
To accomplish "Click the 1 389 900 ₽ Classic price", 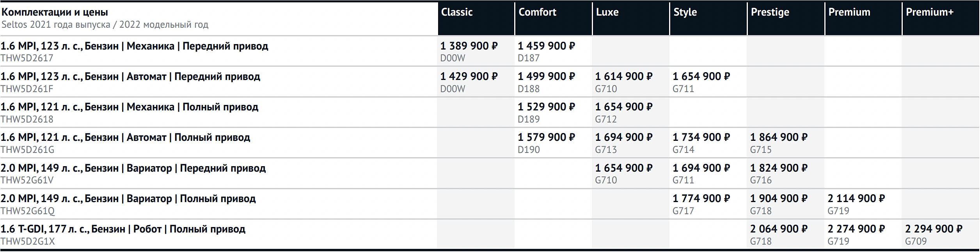I will click(x=469, y=46).
